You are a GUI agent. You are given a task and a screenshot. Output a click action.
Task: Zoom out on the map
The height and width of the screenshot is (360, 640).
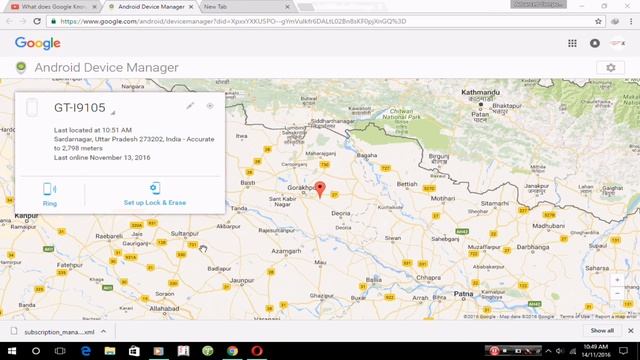coord(617,293)
